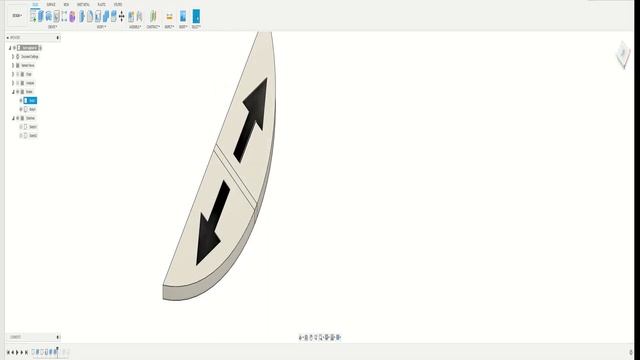Open Grid and Snaps in navigation bar
640x360 pixels.
[333, 338]
